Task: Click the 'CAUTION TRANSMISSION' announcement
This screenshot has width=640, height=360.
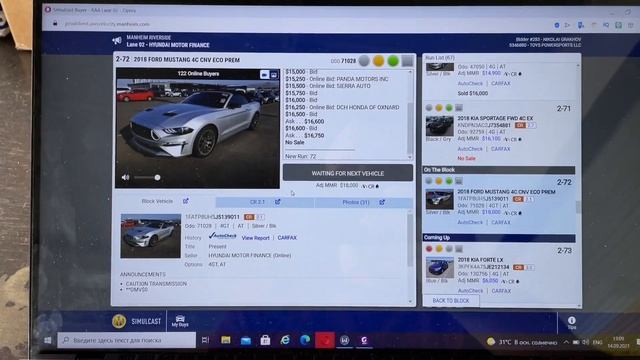Action: pos(156,284)
